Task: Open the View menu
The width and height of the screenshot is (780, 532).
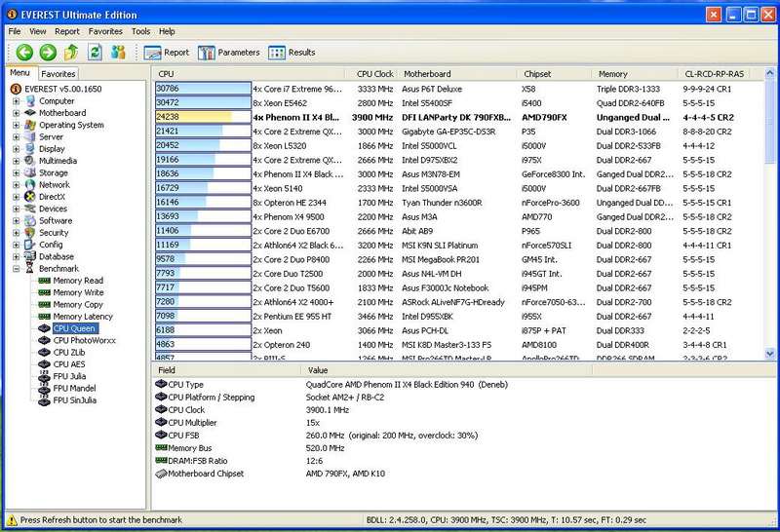Action: pyautogui.click(x=37, y=31)
